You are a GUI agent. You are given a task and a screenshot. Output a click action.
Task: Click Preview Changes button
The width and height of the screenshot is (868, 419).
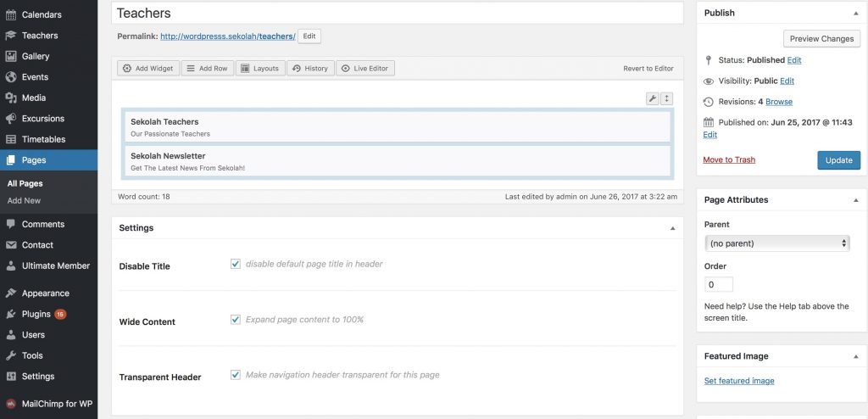coord(821,39)
